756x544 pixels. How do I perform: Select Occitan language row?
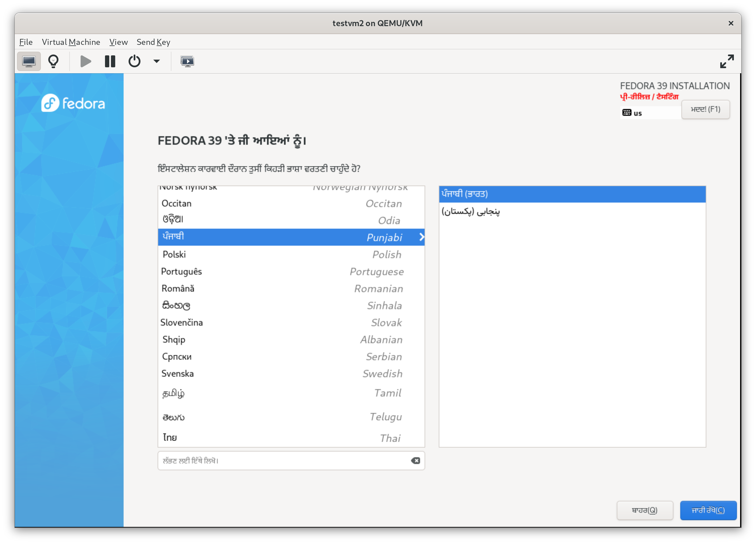pyautogui.click(x=291, y=204)
